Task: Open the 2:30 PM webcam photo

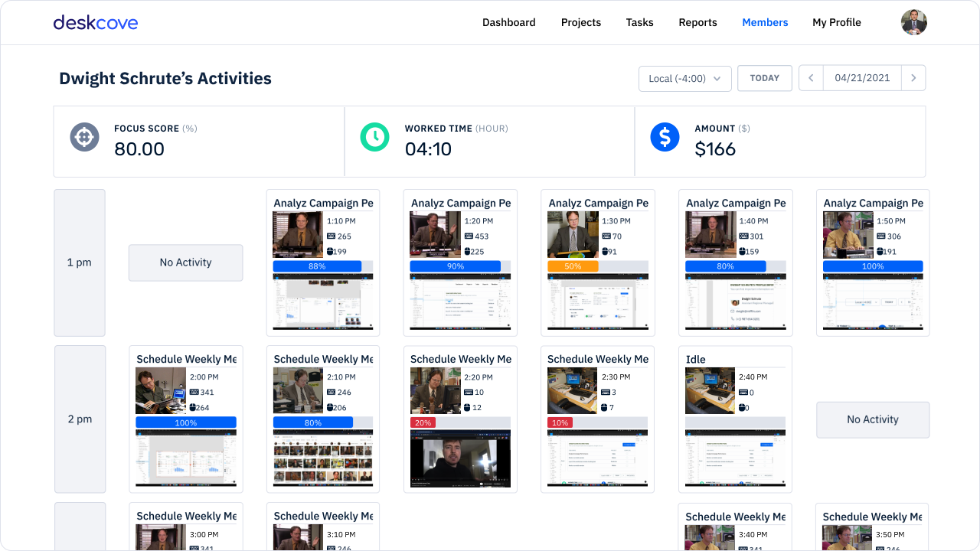Action: click(572, 390)
